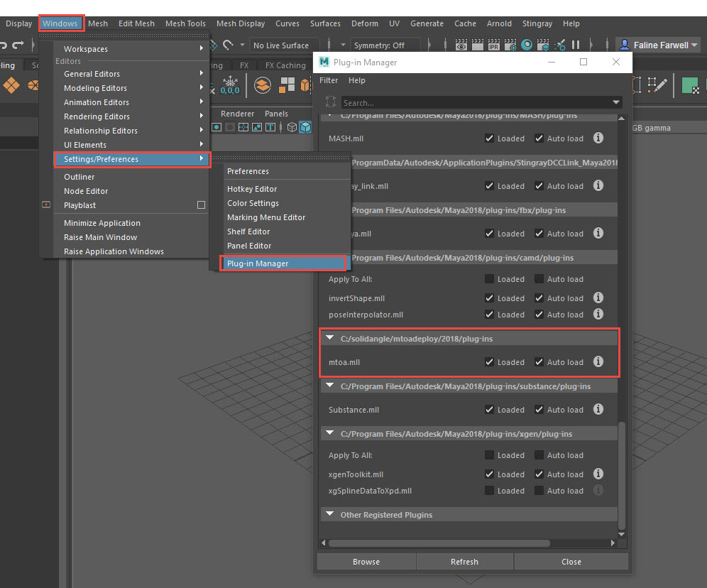Click the Symmetry: Off field
The image size is (707, 588).
[385, 45]
